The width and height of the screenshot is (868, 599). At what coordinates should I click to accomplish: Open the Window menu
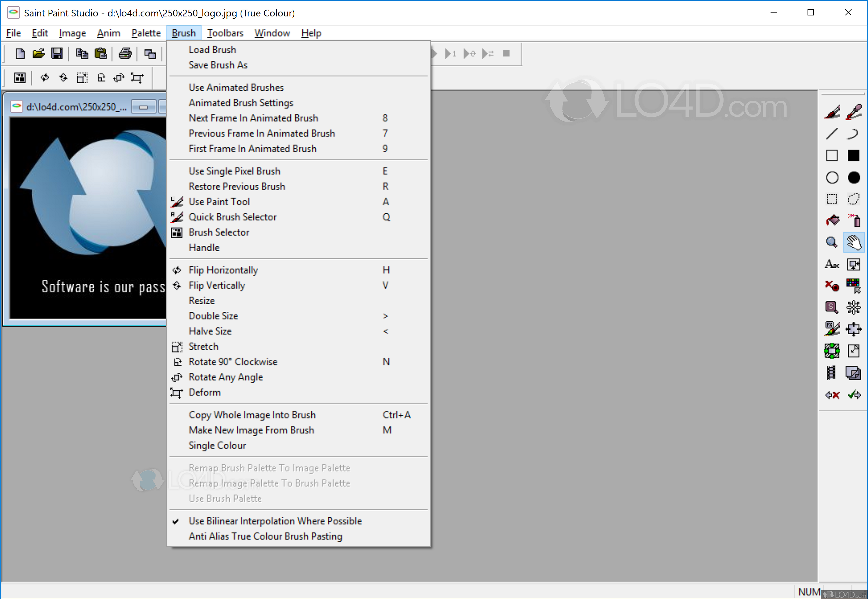click(x=272, y=33)
